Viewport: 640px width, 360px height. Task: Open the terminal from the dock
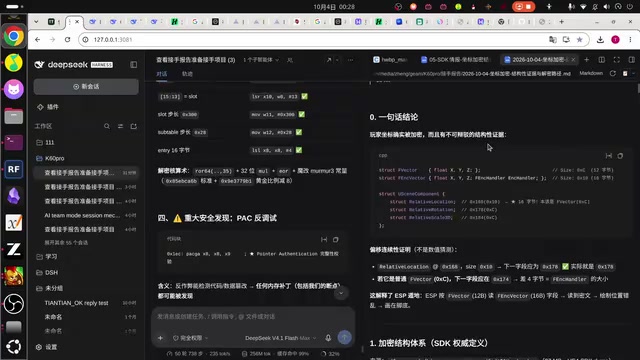[13, 142]
